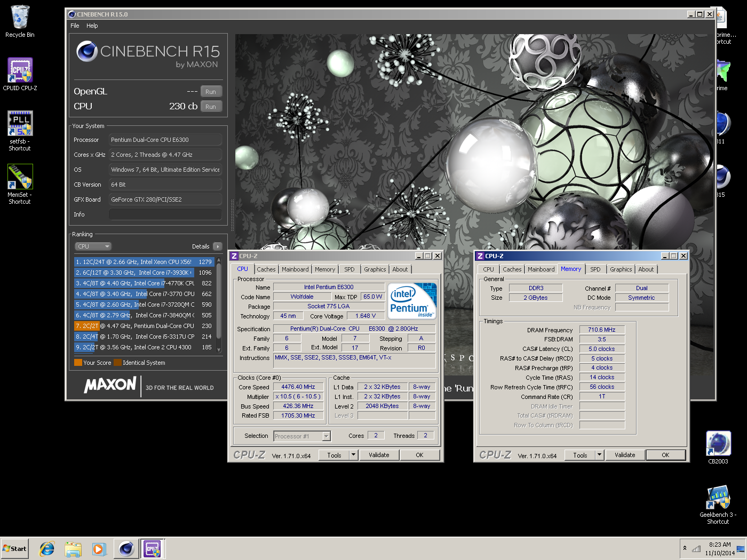Run the OpenGL benchmark
Screen dimensions: 747x560
pos(211,92)
